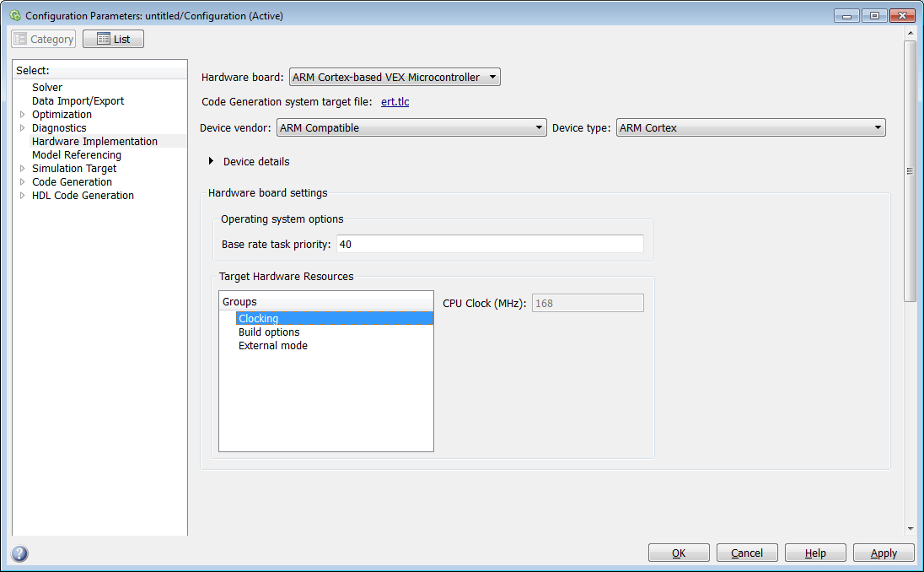The image size is (924, 572).
Task: Expand the Simulation Target node
Action: (23, 168)
